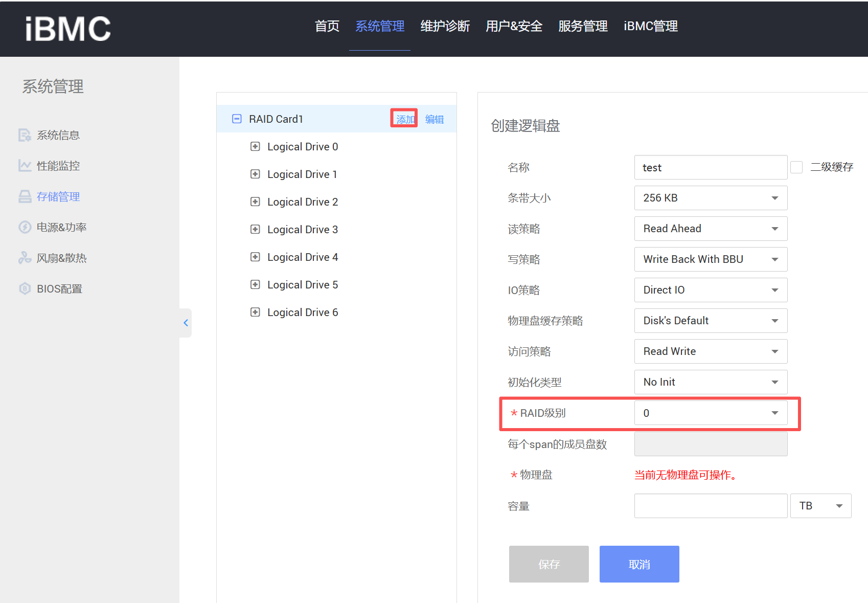The height and width of the screenshot is (603, 868).
Task: Expand Logical Drive 0 entry
Action: tap(255, 146)
